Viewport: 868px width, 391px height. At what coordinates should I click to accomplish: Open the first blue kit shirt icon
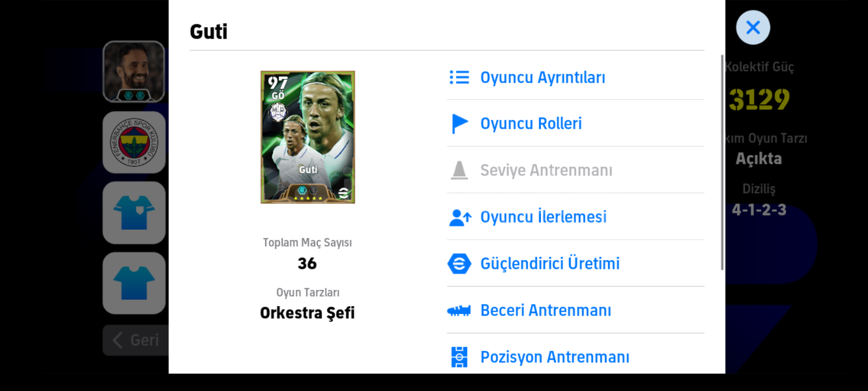[134, 212]
